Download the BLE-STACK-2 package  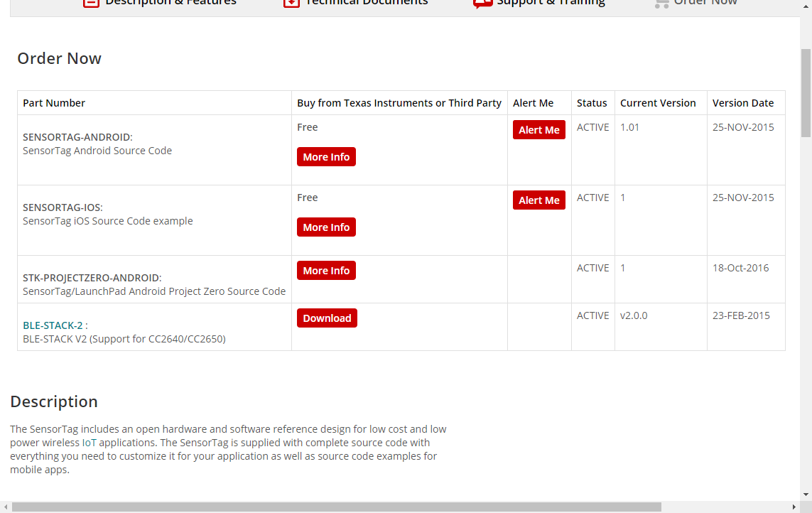coord(327,318)
